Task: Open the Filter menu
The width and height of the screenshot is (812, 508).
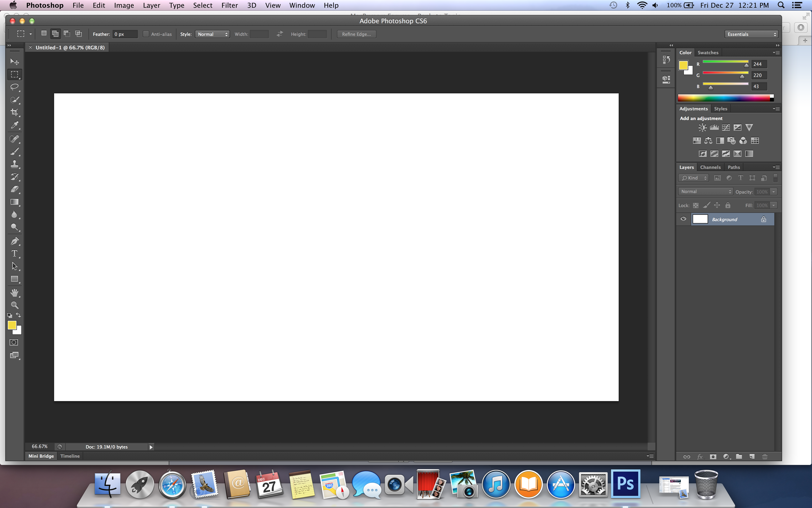Action: point(230,5)
